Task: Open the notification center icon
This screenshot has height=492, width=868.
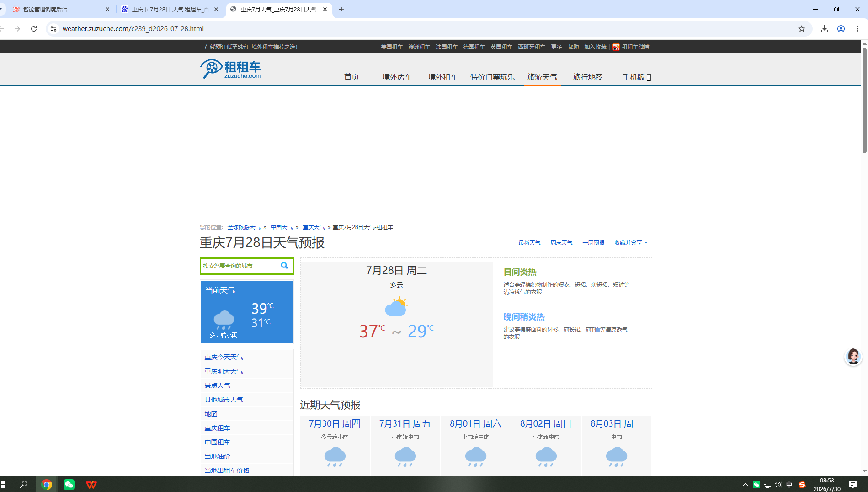Action: [x=852, y=485]
